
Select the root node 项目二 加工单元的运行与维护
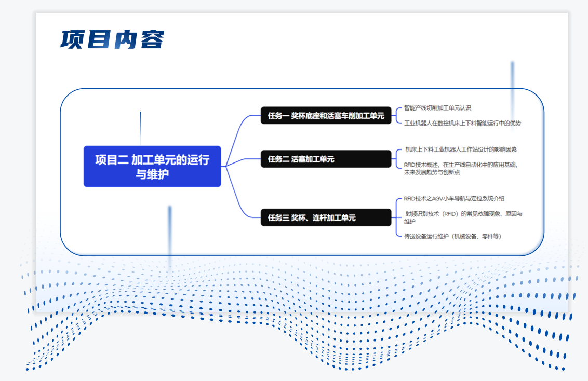[152, 166]
